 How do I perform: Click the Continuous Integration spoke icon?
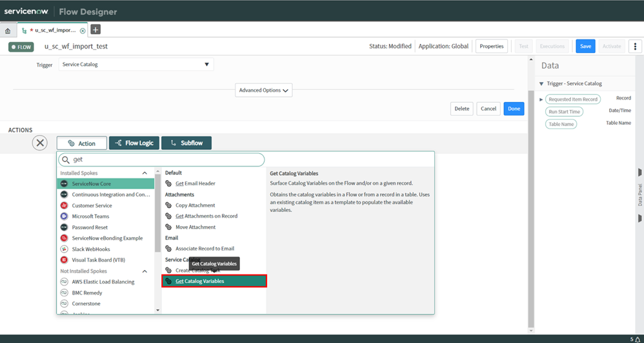[64, 194]
